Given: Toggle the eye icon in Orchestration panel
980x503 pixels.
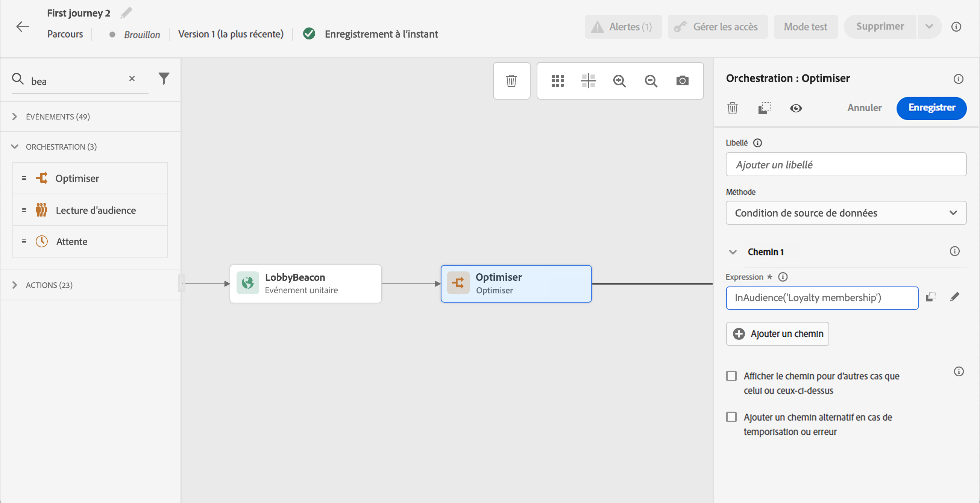Looking at the screenshot, I should [x=795, y=108].
